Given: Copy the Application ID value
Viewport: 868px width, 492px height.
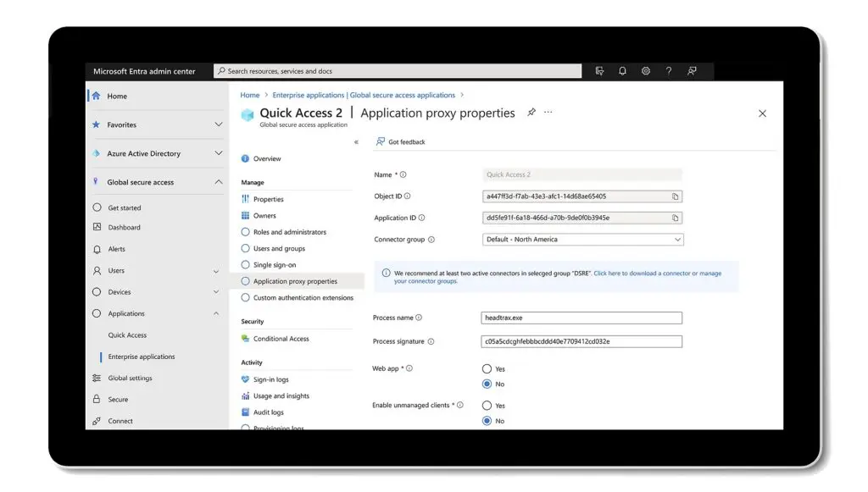Looking at the screenshot, I should tap(676, 218).
